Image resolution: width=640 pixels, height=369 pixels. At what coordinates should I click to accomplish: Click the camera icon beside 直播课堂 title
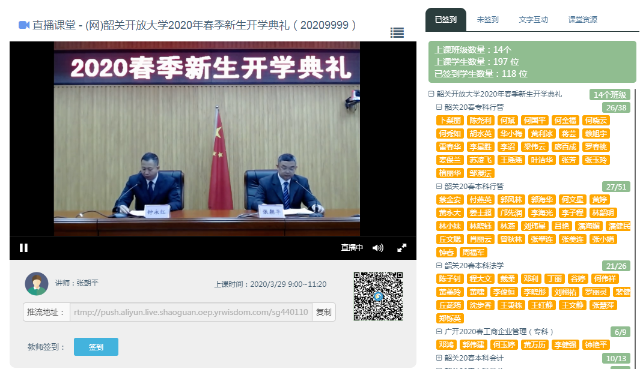(x=24, y=25)
